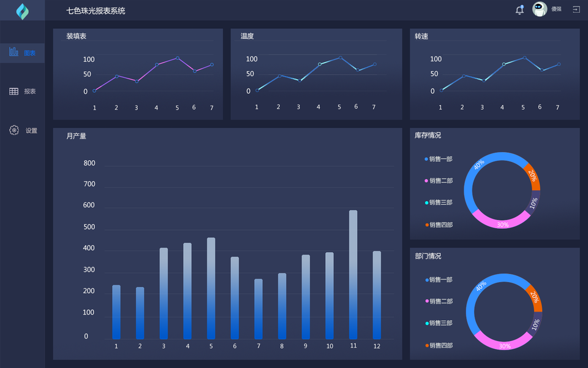Click the month 2 bar in 月产量

click(140, 313)
